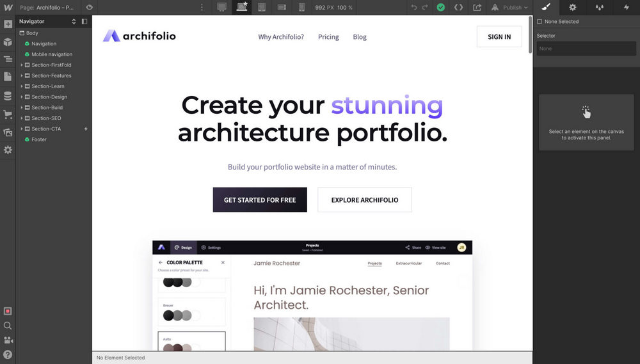Select the desktop breakpoint icon
Image resolution: width=640 pixels, height=364 pixels.
221,7
